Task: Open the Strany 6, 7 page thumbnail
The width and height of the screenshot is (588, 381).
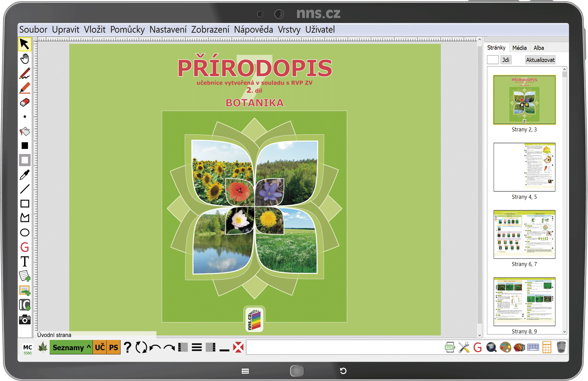Action: (524, 234)
